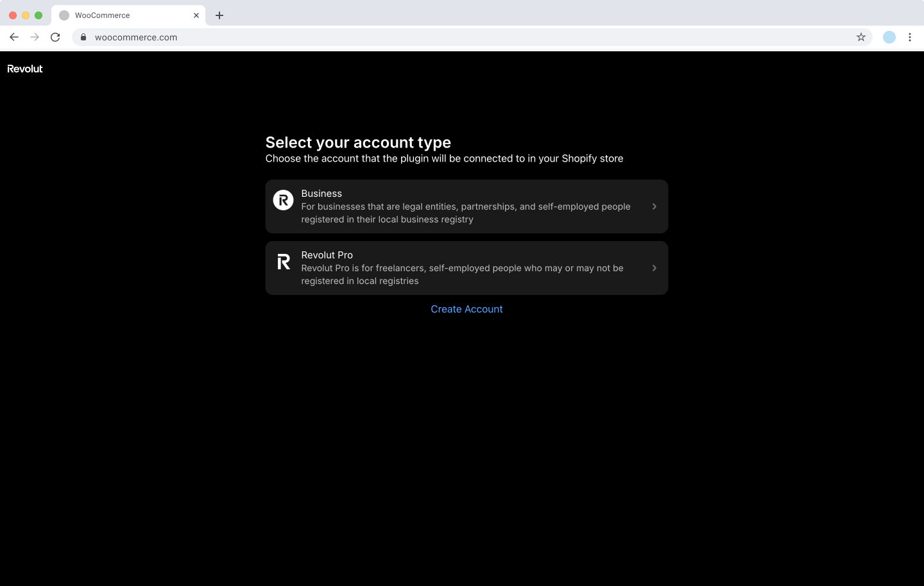Click the Revolut Pro R logo icon
Image resolution: width=924 pixels, height=586 pixels.
tap(283, 262)
